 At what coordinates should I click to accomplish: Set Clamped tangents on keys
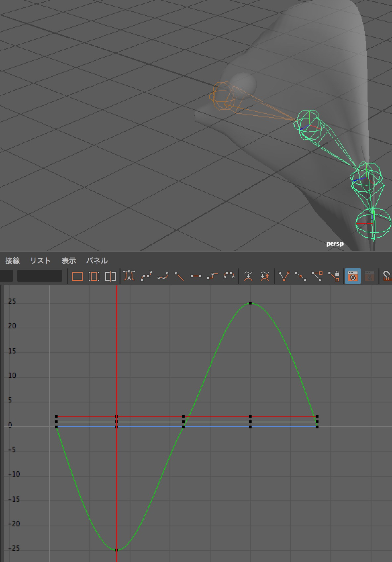[x=163, y=276]
